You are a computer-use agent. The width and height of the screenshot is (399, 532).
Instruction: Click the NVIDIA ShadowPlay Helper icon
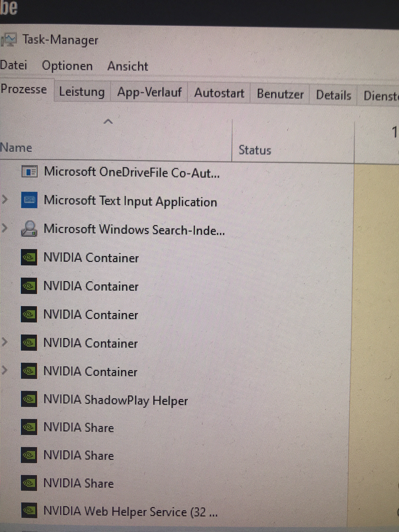coord(29,399)
